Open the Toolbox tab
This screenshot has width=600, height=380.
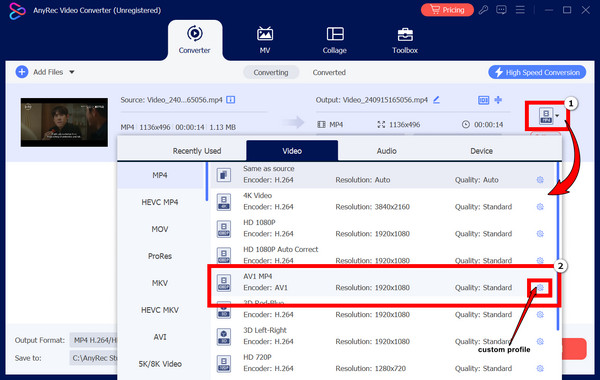(405, 40)
